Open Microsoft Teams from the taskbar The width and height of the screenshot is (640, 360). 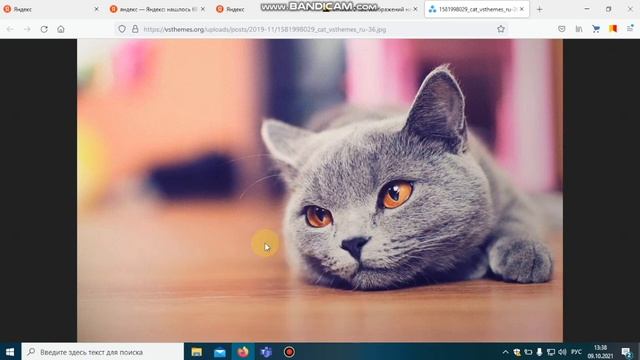266,352
